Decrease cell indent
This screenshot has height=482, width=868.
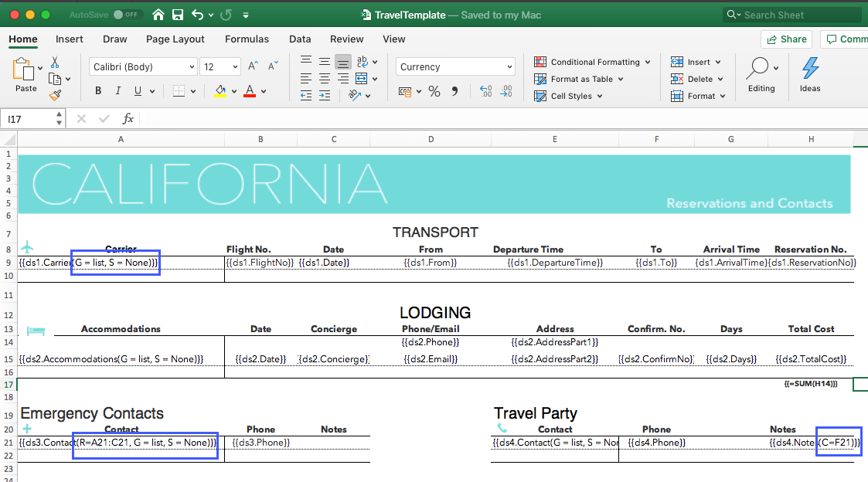(306, 96)
